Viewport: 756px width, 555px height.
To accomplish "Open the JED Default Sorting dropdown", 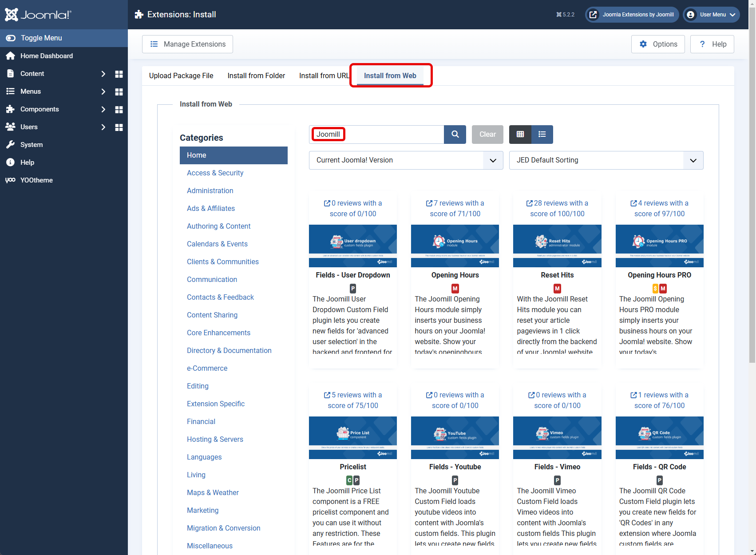I will click(x=606, y=160).
